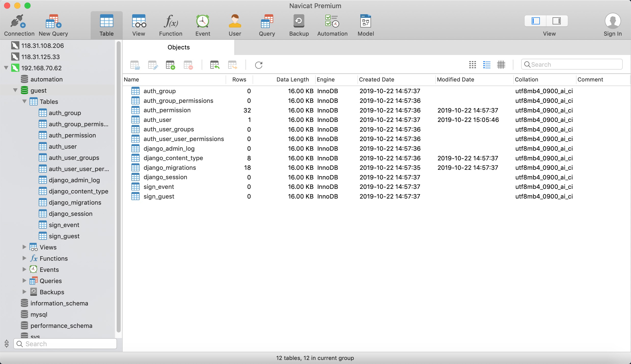Click the refresh objects icon
The image size is (631, 364).
pyautogui.click(x=258, y=65)
